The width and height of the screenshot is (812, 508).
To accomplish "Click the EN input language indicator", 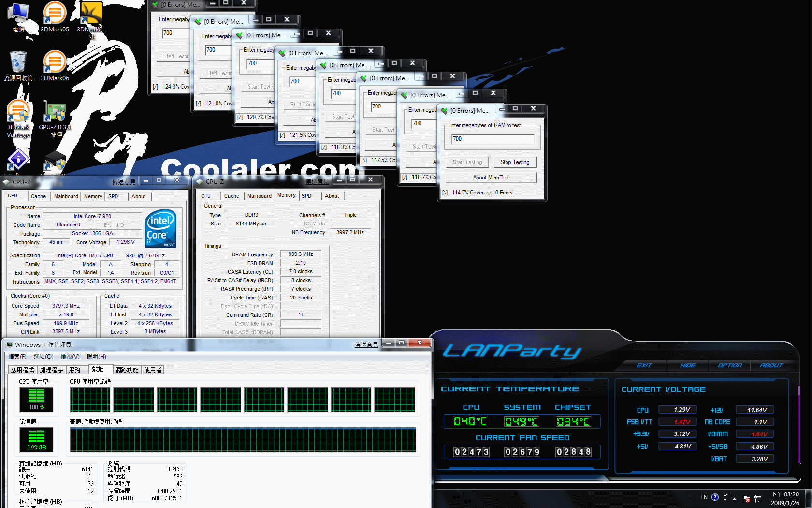I will [x=704, y=497].
